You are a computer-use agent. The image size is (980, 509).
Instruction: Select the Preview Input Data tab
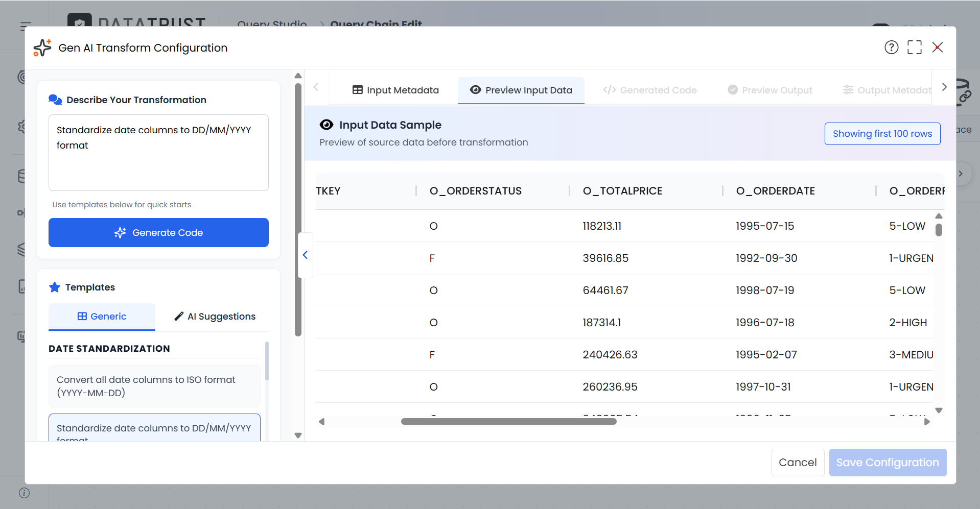coord(521,90)
